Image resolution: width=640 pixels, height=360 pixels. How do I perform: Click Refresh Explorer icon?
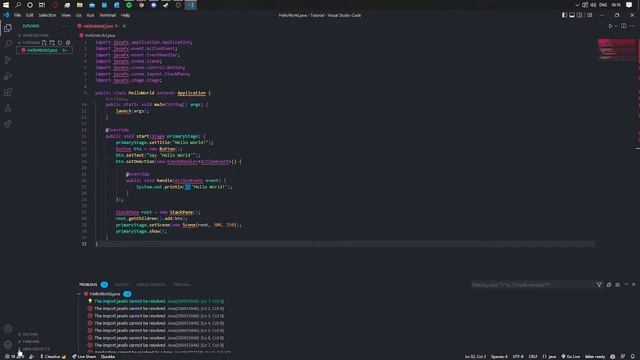pyautogui.click(x=60, y=42)
